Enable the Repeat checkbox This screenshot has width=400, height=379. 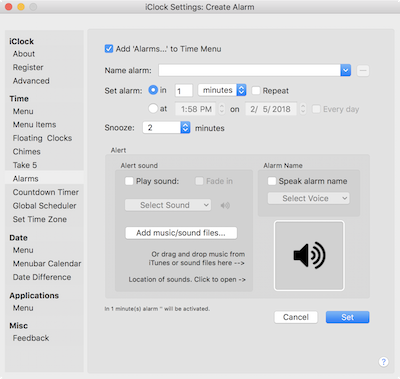coord(256,91)
